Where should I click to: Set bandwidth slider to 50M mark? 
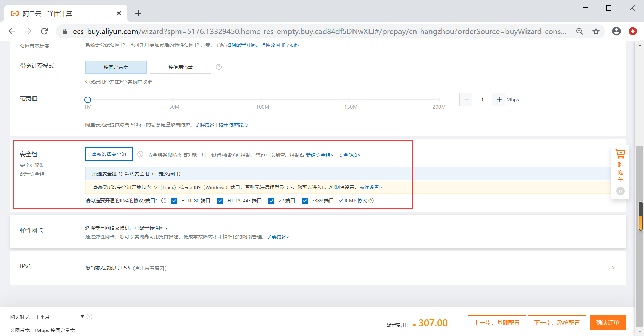(x=173, y=100)
